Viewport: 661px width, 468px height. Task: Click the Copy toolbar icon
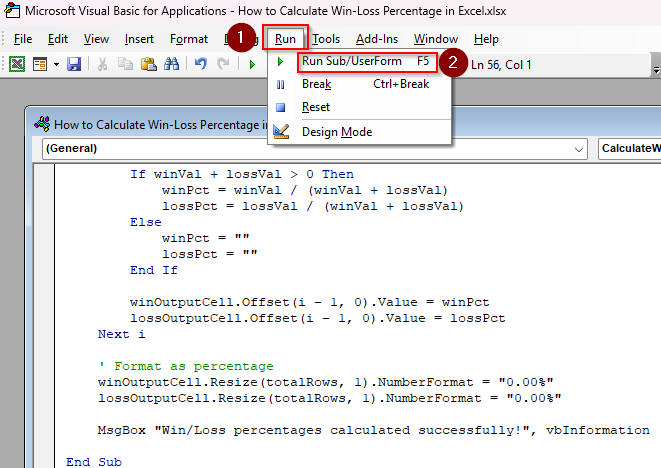125,64
